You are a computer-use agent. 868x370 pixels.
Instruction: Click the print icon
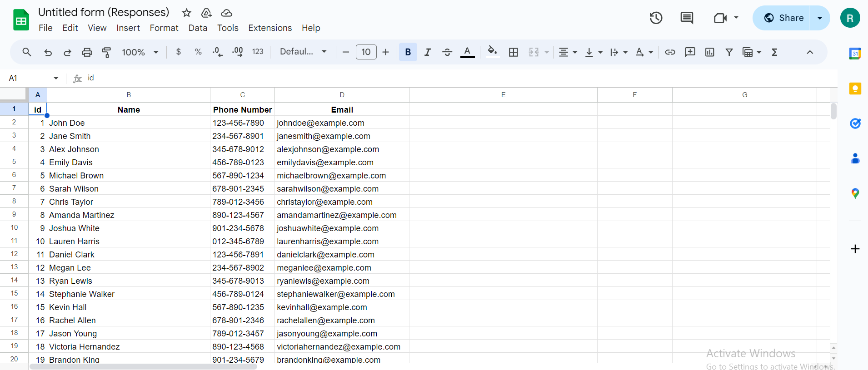click(87, 52)
